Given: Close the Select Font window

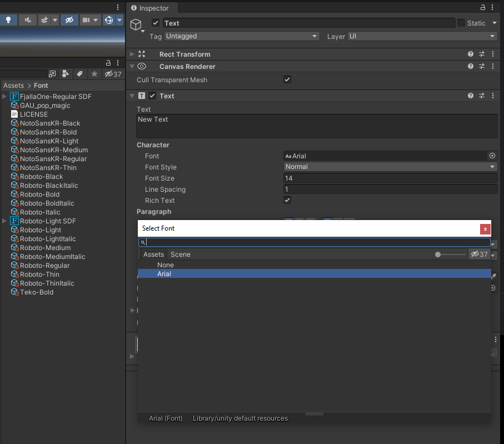Looking at the screenshot, I should [x=485, y=228].
